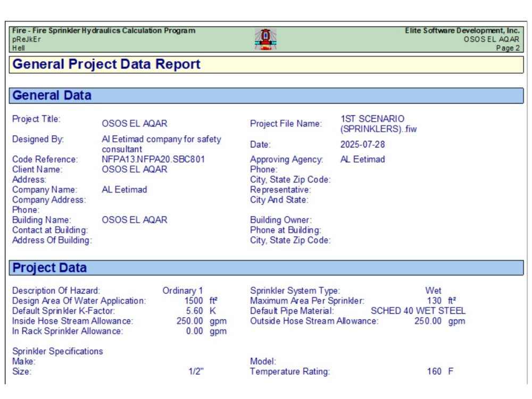Click the 'Sprinkler Specifications' subheading

coord(57,351)
